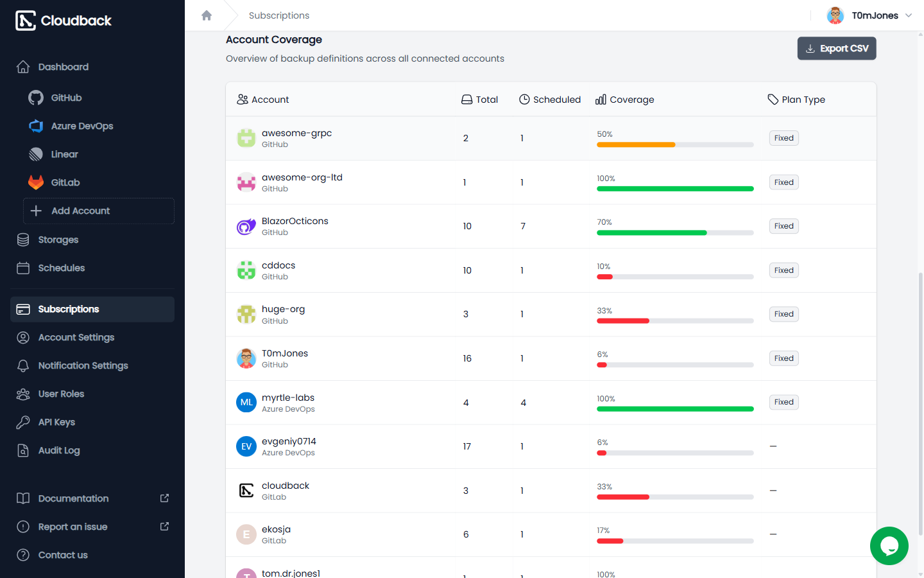924x578 pixels.
Task: Open the API Keys page
Action: (92, 422)
